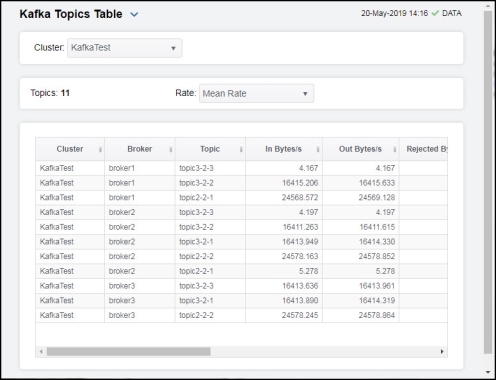Image resolution: width=496 pixels, height=380 pixels.
Task: Open the Cluster column menu icon
Action: tap(100, 149)
